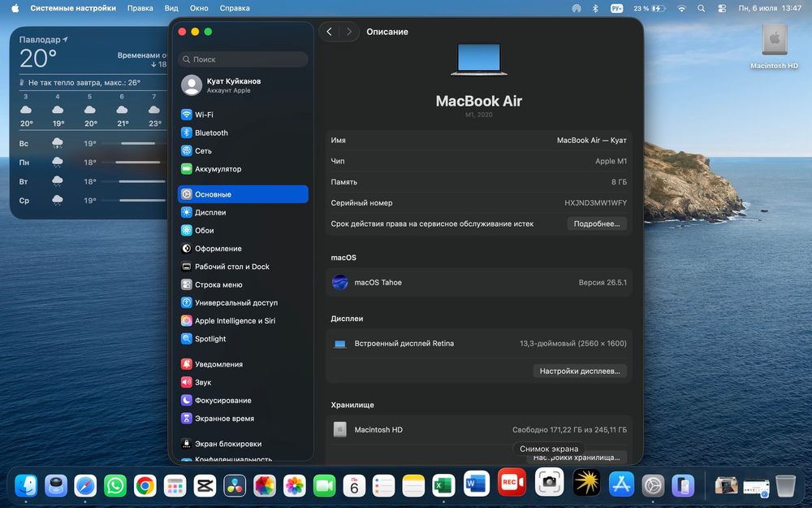Launch Google Chrome from the Dock
Screen dimensions: 812x508
pyautogui.click(x=145, y=486)
